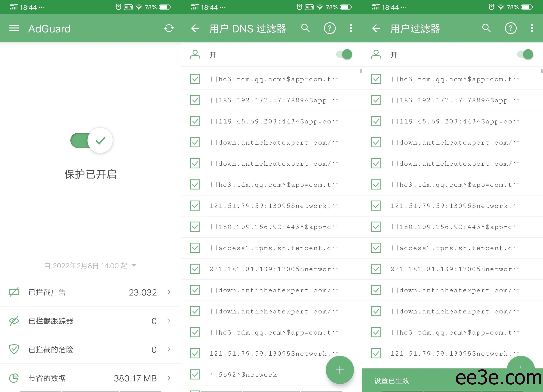This screenshot has height=392, width=543.
Task: Refresh filters using the update icon
Action: (x=169, y=28)
